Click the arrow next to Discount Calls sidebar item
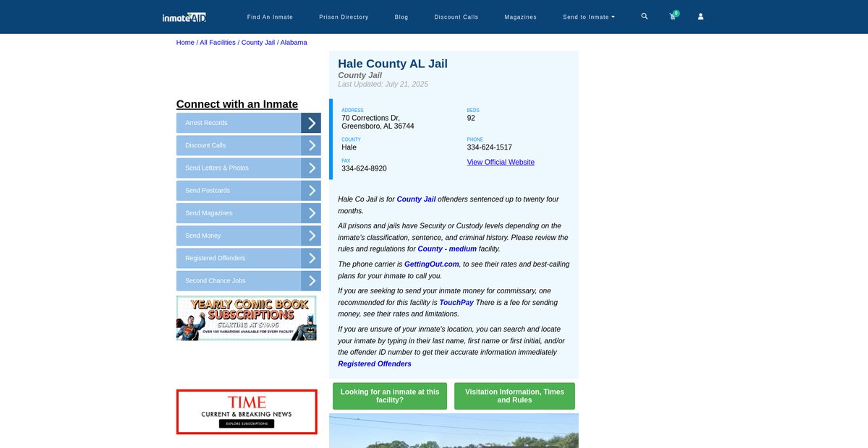Viewport: 868px width, 448px height. (x=311, y=145)
